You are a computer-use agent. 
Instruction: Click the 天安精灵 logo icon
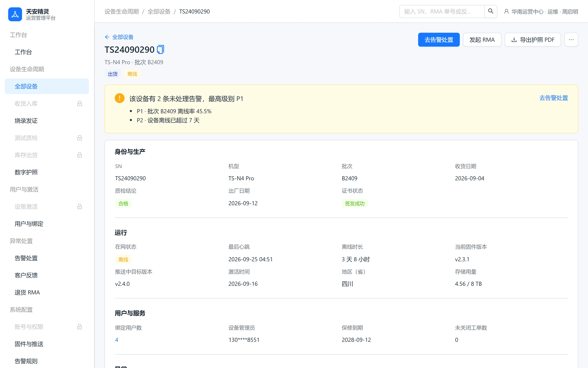coord(15,14)
